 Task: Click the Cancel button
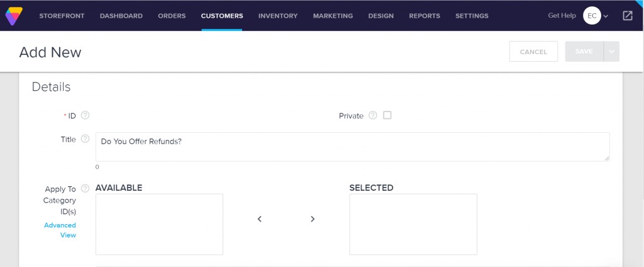tap(533, 52)
